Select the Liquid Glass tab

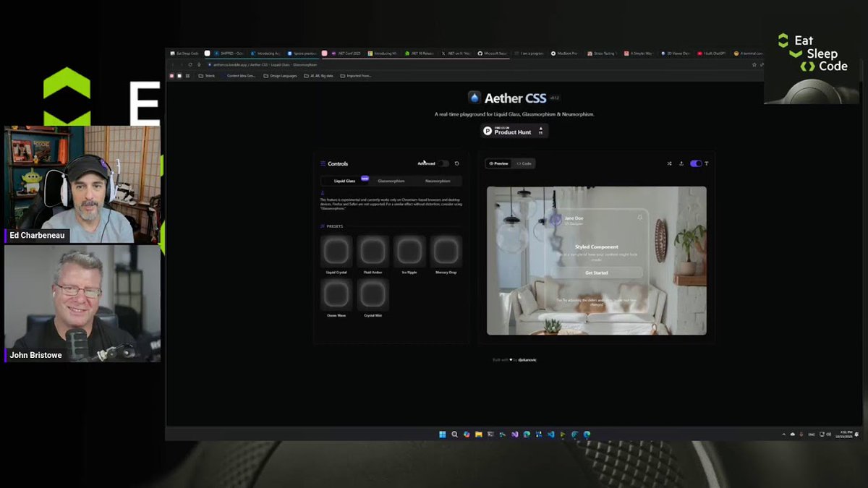[x=345, y=181]
